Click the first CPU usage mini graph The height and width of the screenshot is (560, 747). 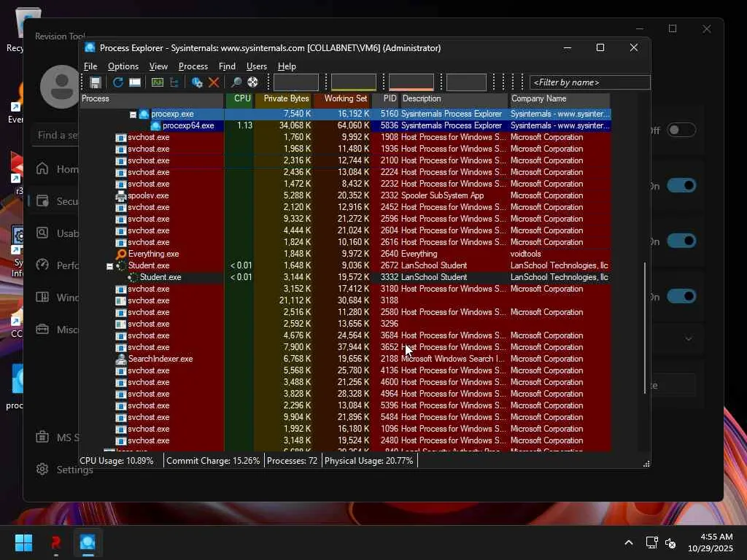[x=296, y=82]
